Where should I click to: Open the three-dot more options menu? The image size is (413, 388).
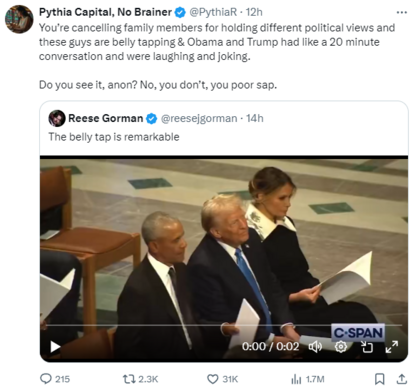pyautogui.click(x=402, y=13)
